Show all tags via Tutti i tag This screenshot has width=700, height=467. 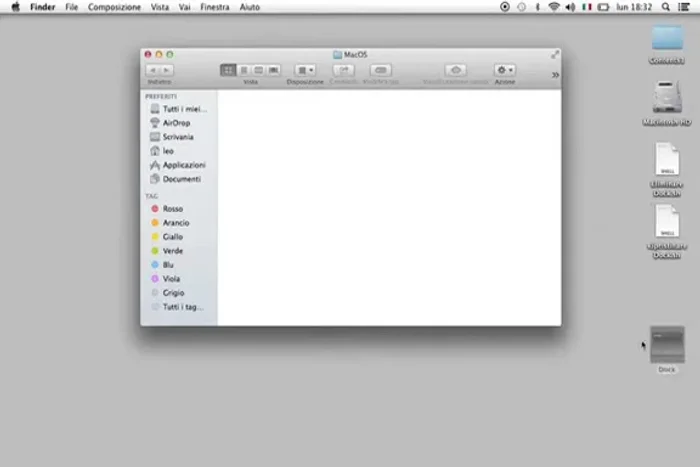tap(182, 307)
